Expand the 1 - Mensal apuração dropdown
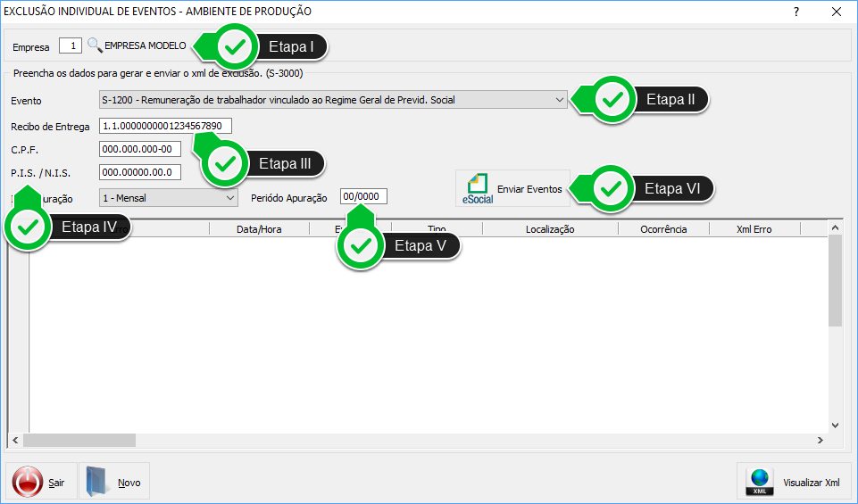The height and width of the screenshot is (504, 858). click(x=230, y=197)
